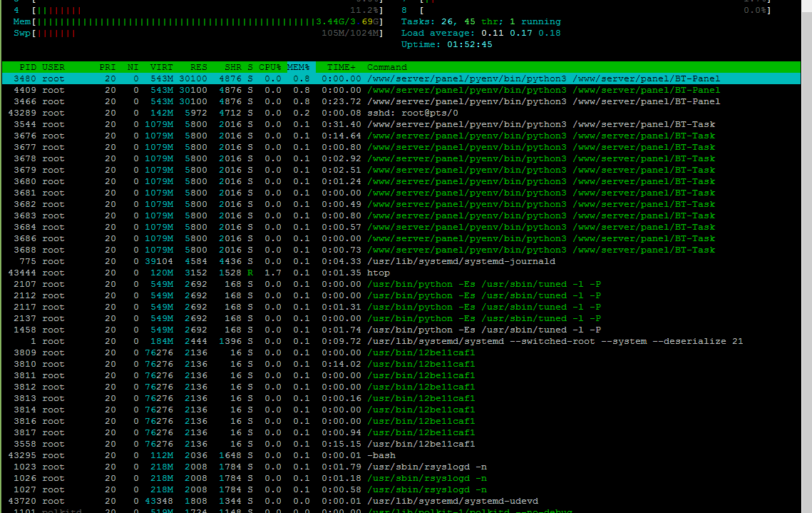Click the PID column header
This screenshot has width=812, height=513.
coord(28,67)
